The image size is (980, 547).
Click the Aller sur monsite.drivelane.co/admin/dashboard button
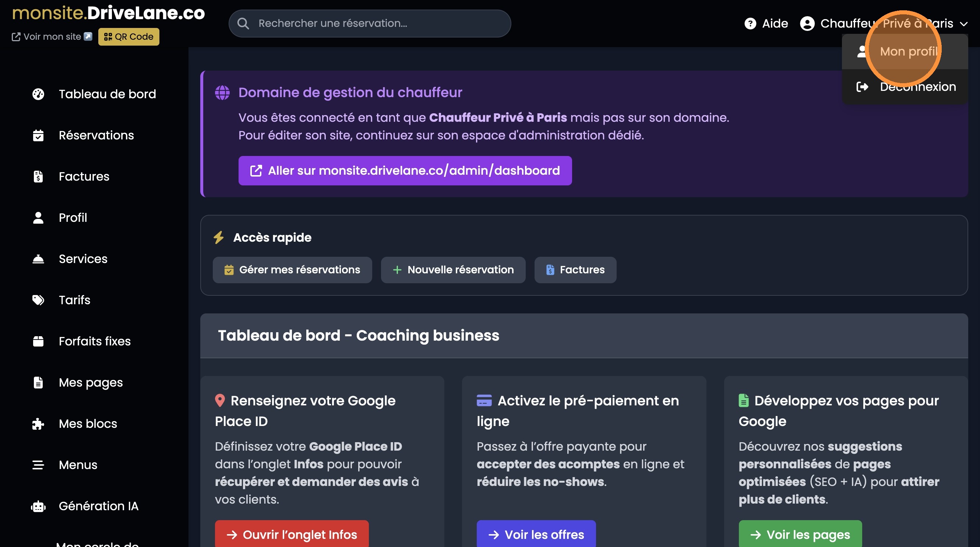click(x=405, y=171)
